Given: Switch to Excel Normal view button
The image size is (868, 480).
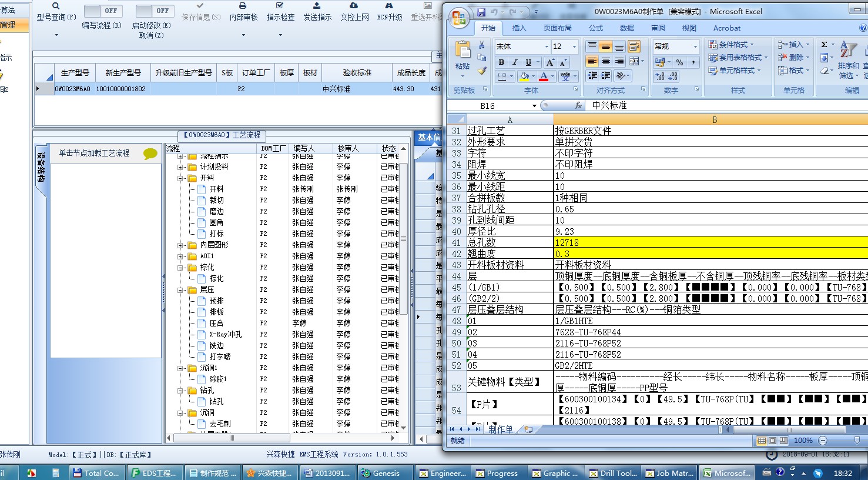Looking at the screenshot, I should pyautogui.click(x=762, y=441).
